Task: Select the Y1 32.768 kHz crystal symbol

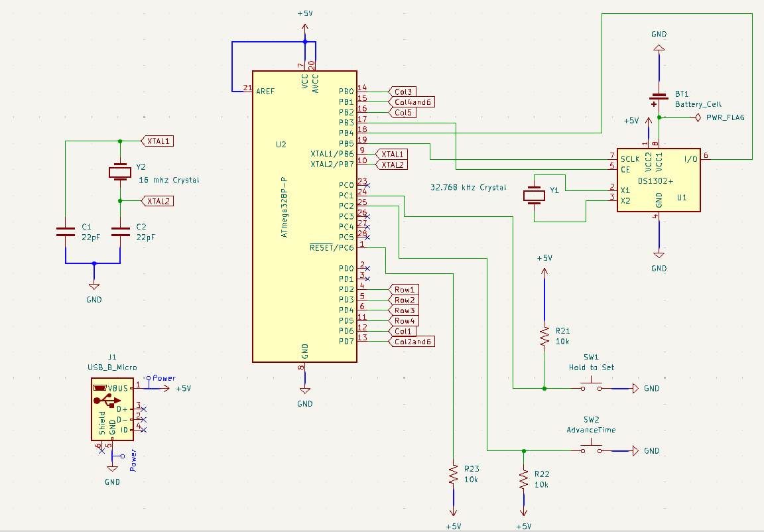Action: click(535, 196)
